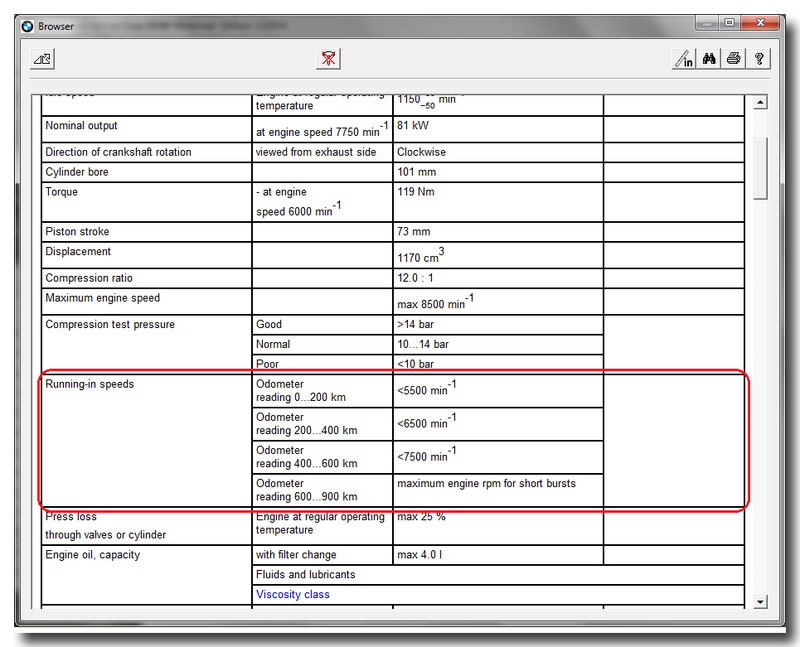Print the document using the printer icon

click(x=734, y=59)
